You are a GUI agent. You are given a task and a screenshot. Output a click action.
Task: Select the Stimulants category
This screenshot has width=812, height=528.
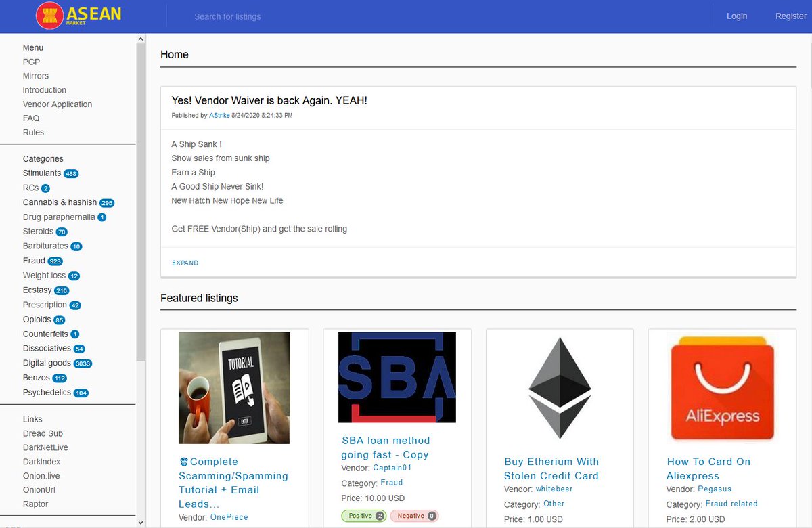[x=42, y=173]
